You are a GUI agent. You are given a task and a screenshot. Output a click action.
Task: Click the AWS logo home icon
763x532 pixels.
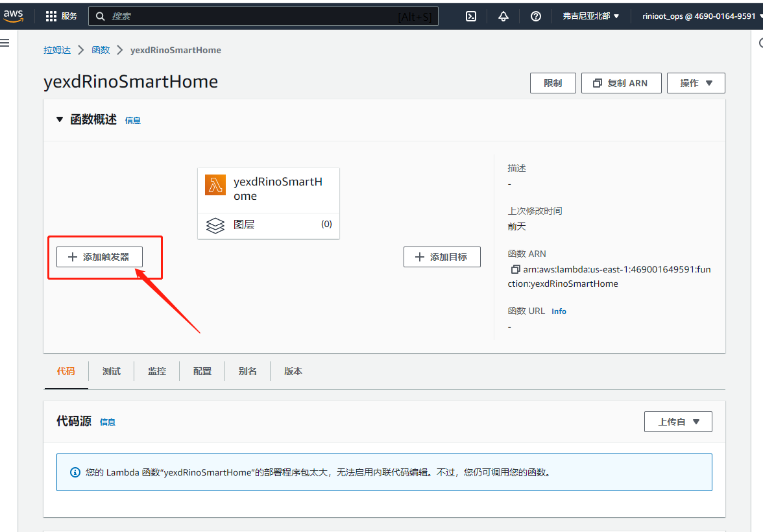[13, 16]
